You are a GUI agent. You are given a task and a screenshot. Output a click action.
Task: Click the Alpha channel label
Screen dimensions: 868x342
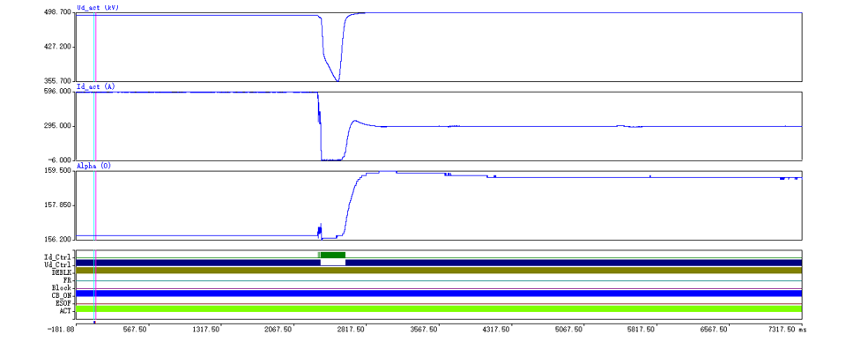[93, 166]
